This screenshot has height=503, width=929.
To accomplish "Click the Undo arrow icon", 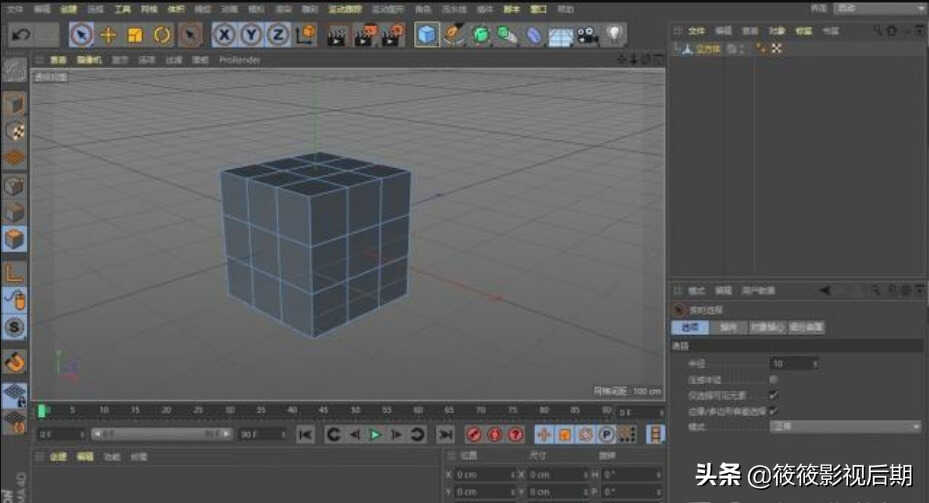I will (21, 35).
